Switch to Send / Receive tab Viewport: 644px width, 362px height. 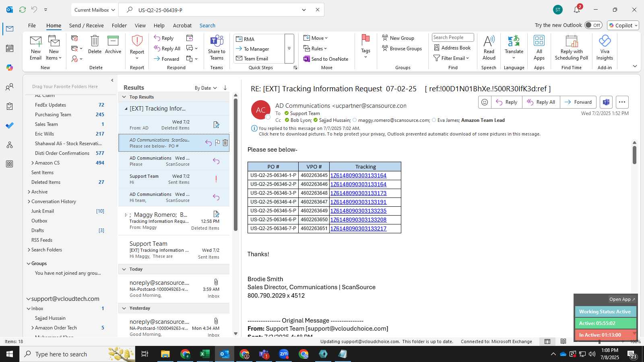click(86, 25)
